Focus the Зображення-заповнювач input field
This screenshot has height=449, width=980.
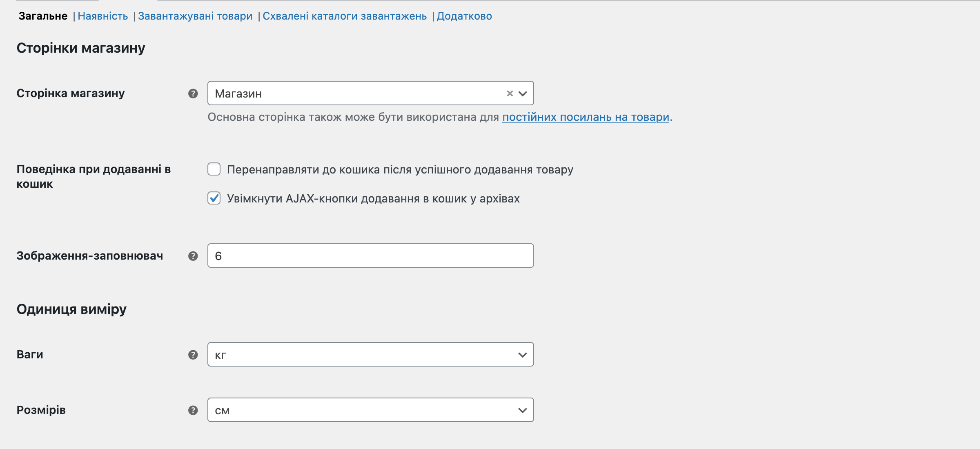click(370, 256)
